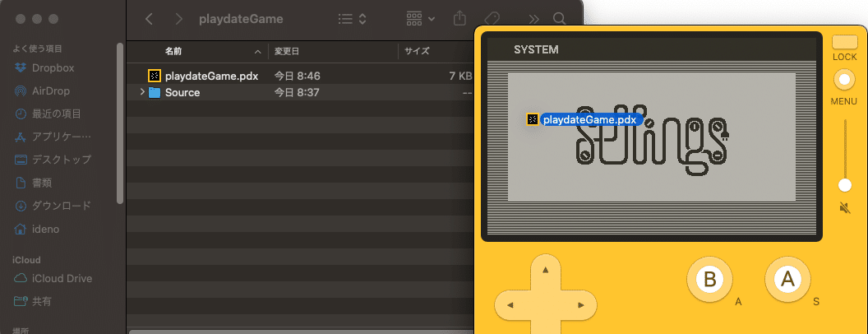Click the Playdate A button
This screenshot has height=334, width=868.
pyautogui.click(x=787, y=280)
